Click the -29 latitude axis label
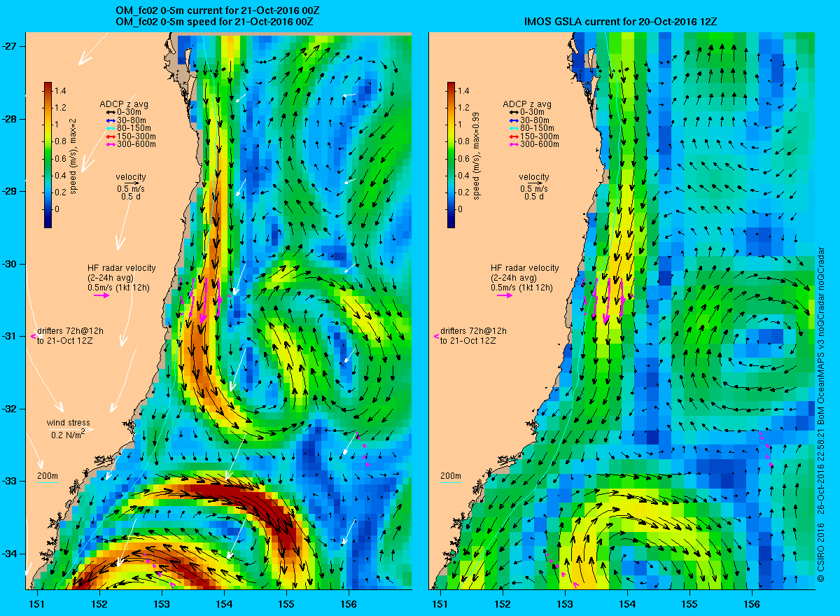This screenshot has height=616, width=840. coord(9,191)
